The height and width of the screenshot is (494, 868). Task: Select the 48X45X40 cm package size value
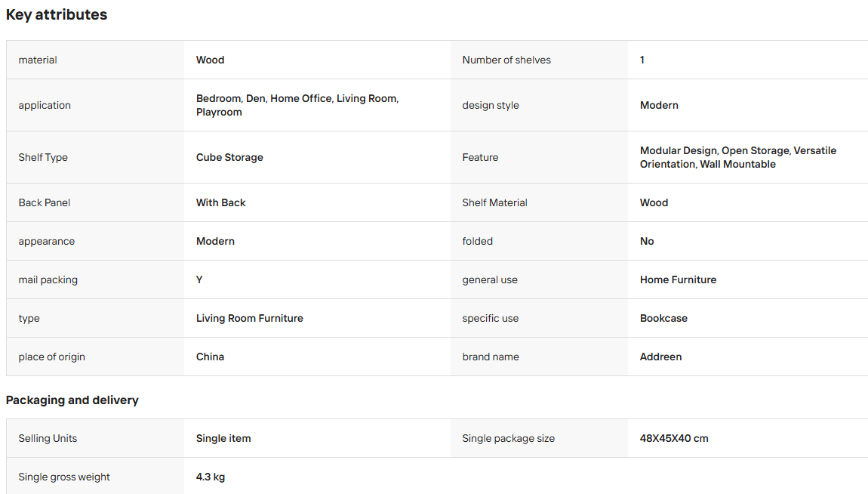[674, 439]
